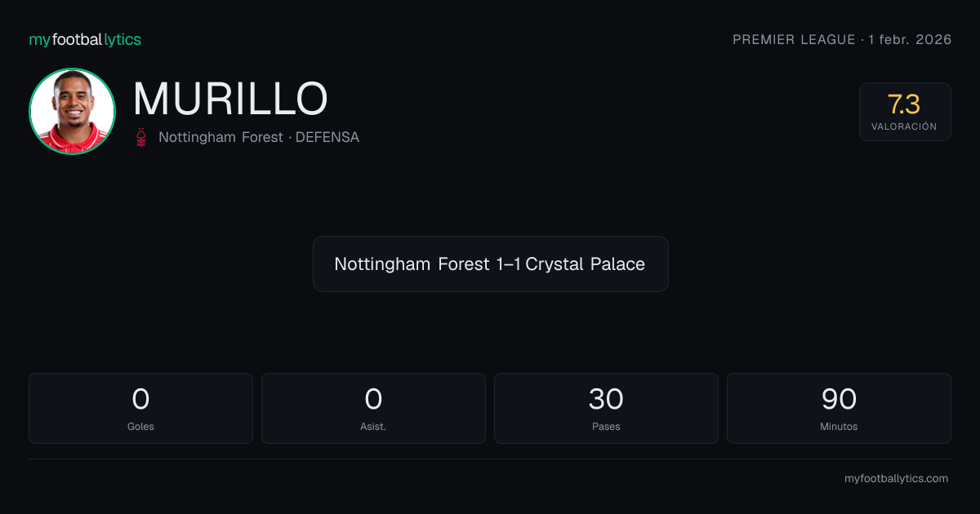
Task: Click the number 90 in Minutos
Action: pos(839,399)
